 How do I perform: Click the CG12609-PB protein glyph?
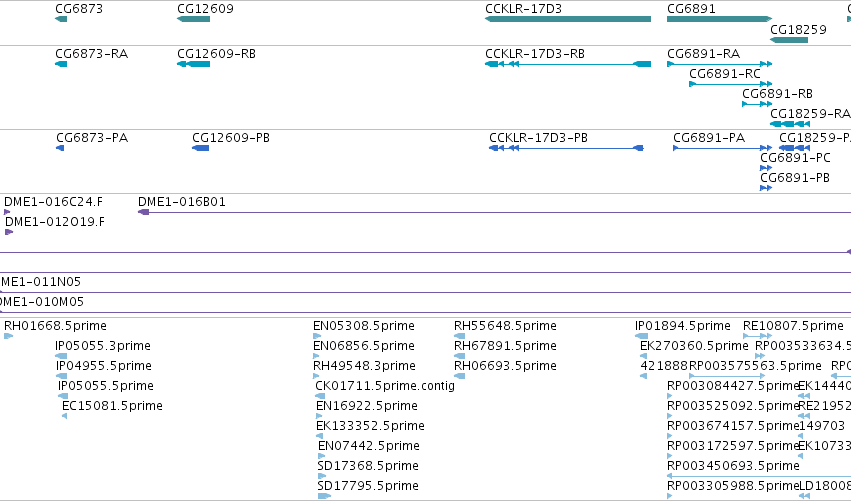tap(201, 148)
